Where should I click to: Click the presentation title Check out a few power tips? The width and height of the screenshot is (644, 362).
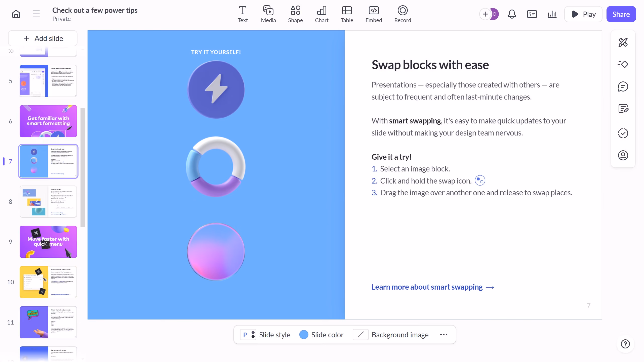(95, 10)
